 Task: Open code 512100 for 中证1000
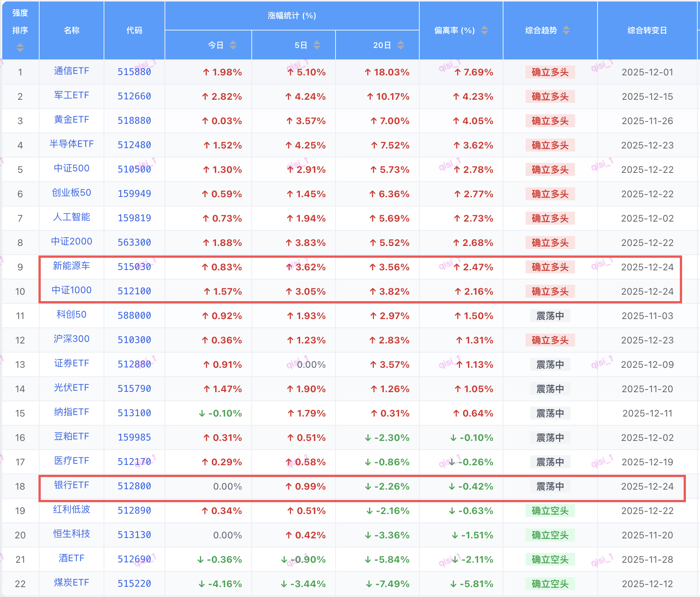pos(134,291)
